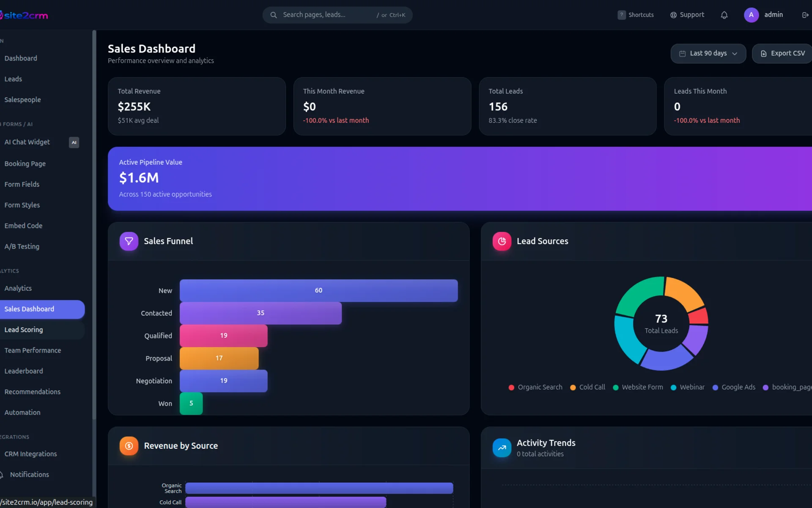Open the notifications bell icon
Viewport: 812px width, 508px height.
724,15
